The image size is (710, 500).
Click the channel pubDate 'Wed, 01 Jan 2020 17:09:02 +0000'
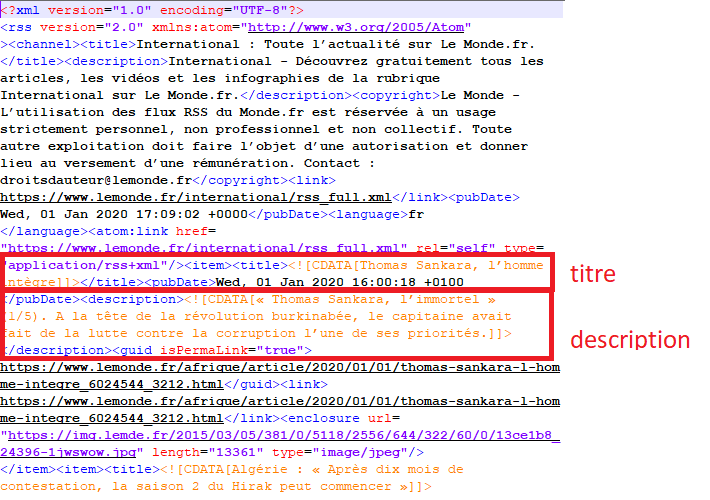[x=124, y=214]
